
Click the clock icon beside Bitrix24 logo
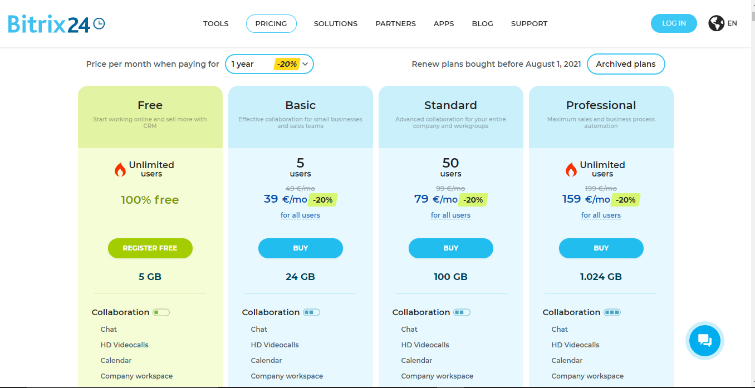tap(99, 23)
